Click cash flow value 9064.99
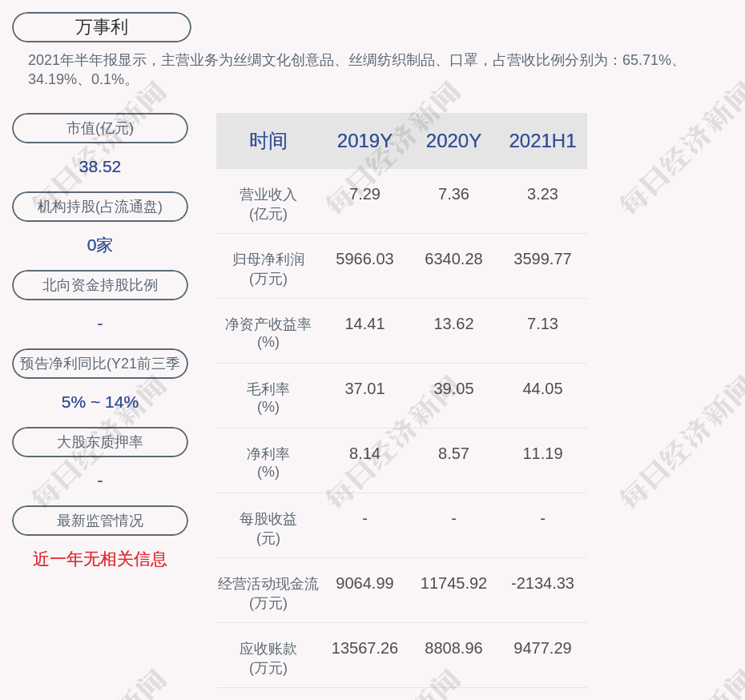 click(364, 583)
